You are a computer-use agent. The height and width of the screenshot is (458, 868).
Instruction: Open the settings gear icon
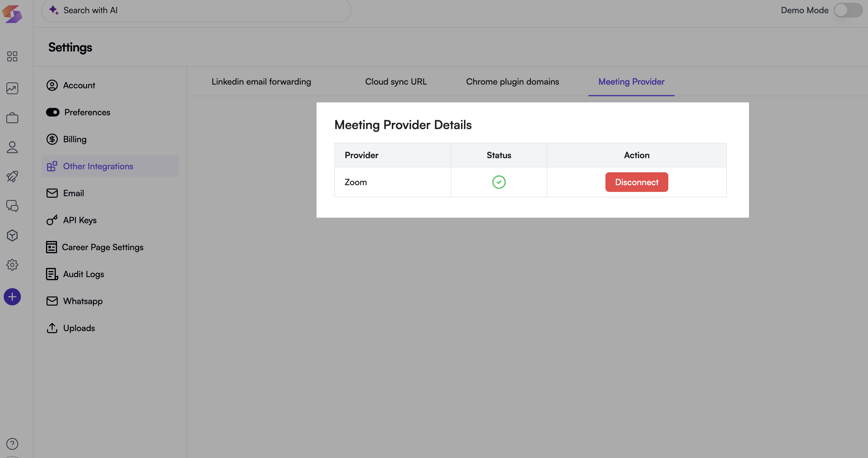[12, 265]
